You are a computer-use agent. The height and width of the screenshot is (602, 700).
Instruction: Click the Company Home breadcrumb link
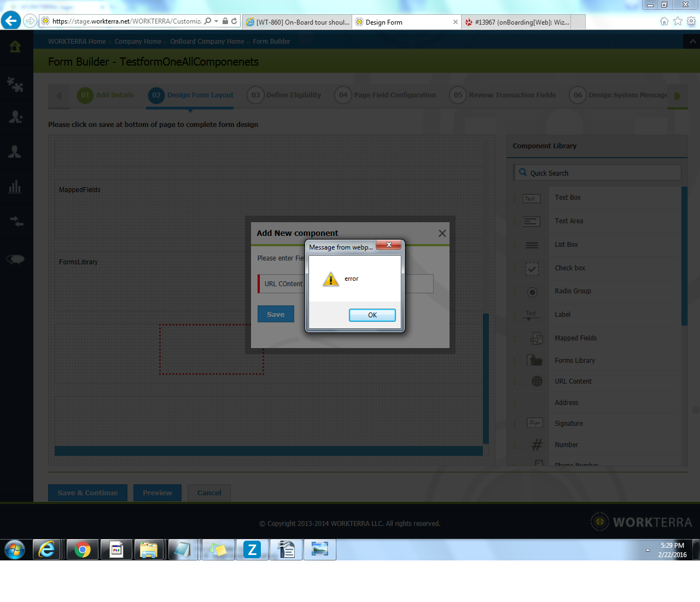pyautogui.click(x=138, y=42)
